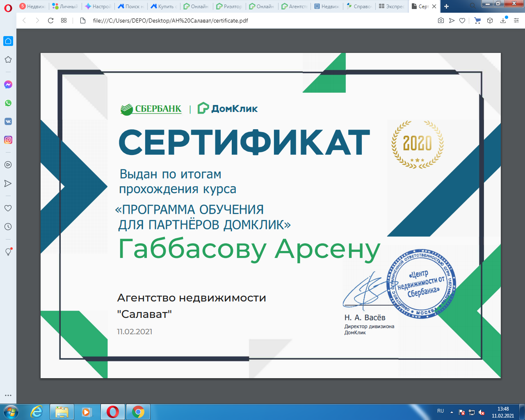Viewport: 525px width, 420px height.
Task: Click the address bar file URL
Action: [x=170, y=21]
